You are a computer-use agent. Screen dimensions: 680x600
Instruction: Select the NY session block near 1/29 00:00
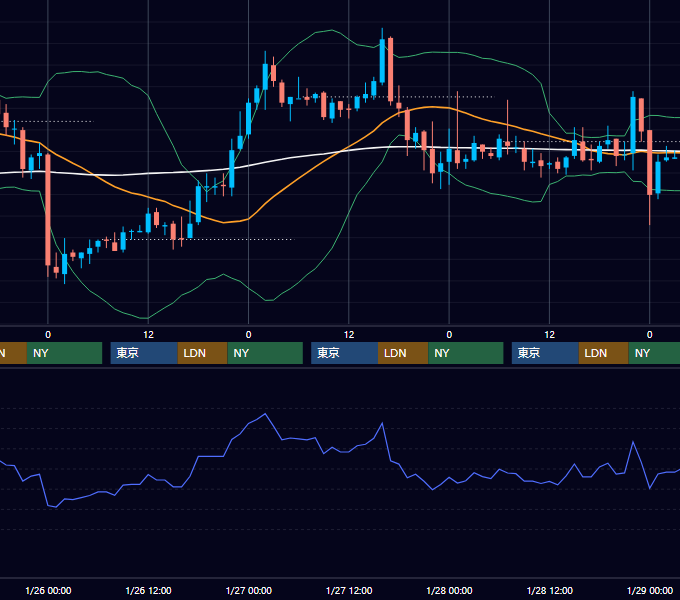tap(654, 353)
